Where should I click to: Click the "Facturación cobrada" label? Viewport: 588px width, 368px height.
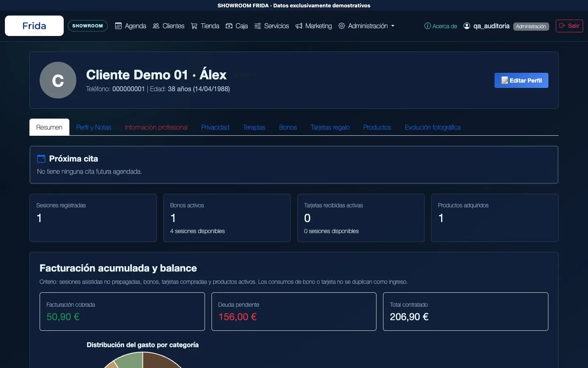[71, 305]
